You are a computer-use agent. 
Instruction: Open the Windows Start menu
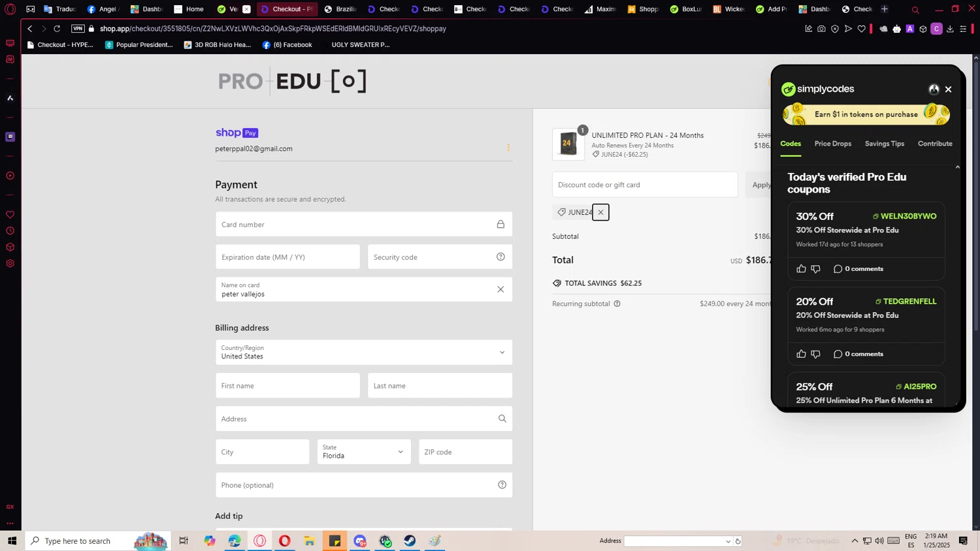coord(12,541)
